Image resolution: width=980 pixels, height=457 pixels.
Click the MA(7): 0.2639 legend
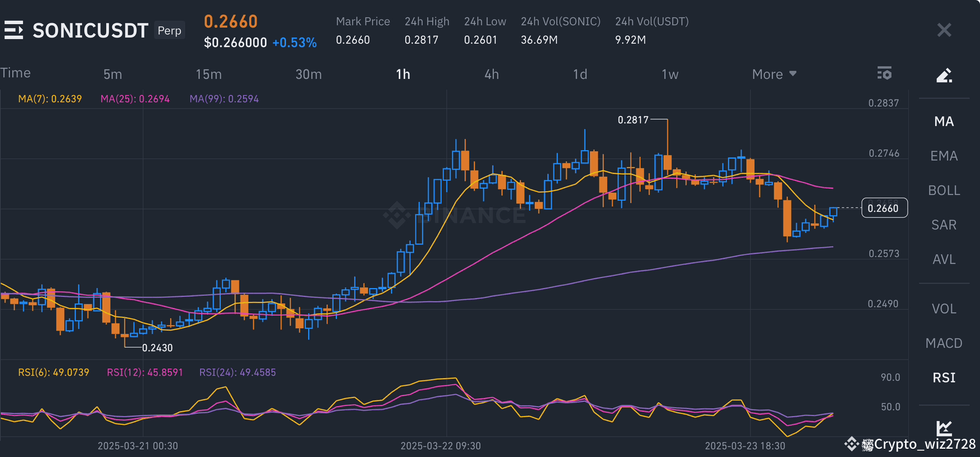[x=50, y=99]
